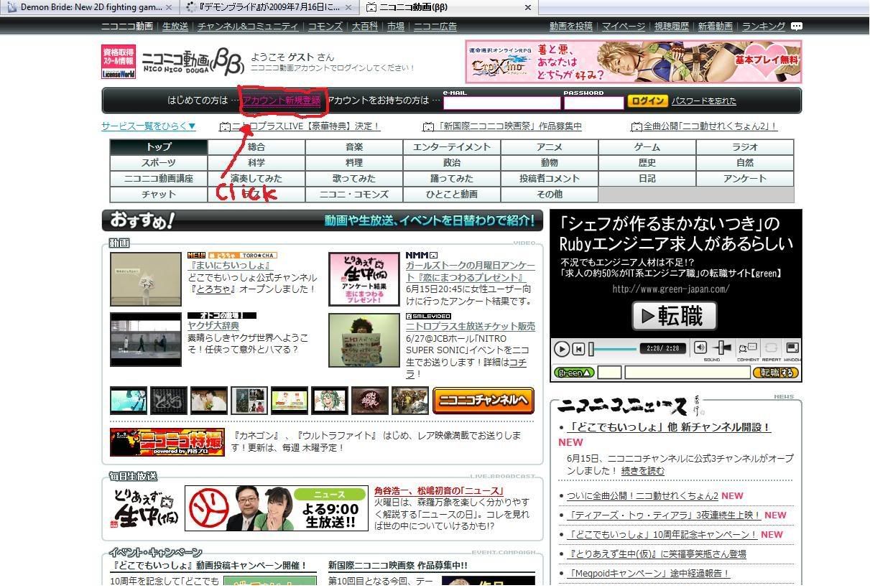The image size is (870, 588).
Task: Select the その他 category tab
Action: [550, 195]
